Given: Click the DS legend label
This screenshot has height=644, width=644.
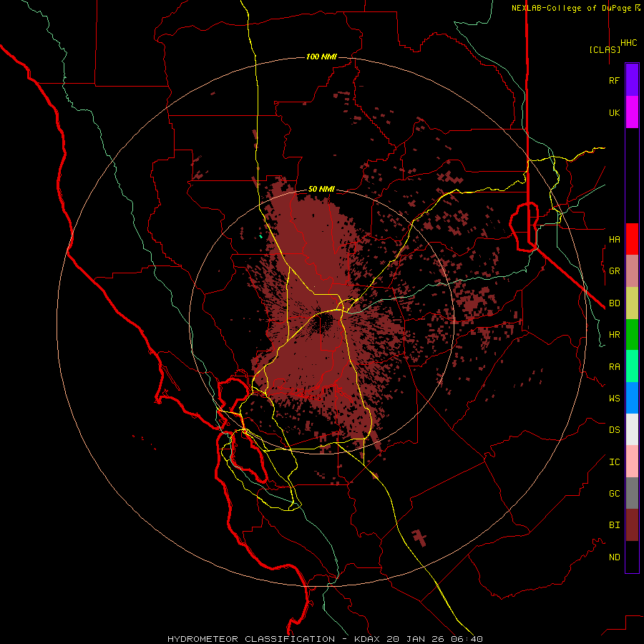Looking at the screenshot, I should click(614, 430).
